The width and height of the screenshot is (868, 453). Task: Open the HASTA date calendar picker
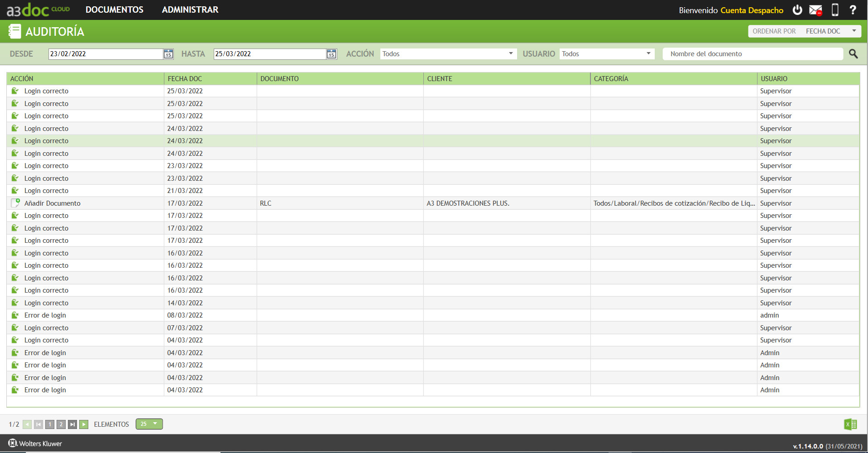tap(331, 54)
